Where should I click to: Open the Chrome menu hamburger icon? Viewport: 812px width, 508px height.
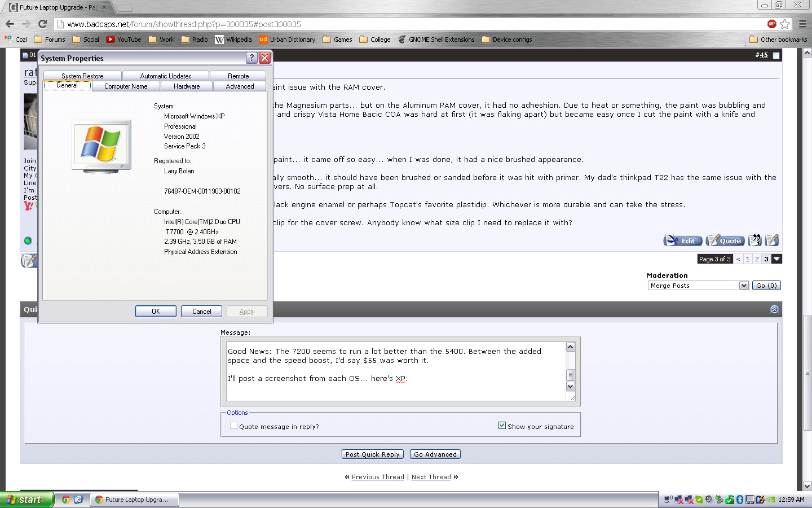point(802,24)
